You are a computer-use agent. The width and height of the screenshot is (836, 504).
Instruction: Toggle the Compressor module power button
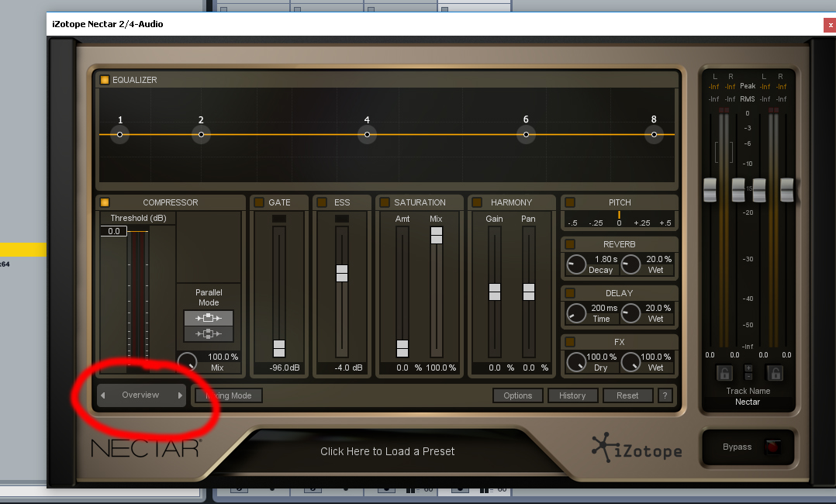[105, 202]
